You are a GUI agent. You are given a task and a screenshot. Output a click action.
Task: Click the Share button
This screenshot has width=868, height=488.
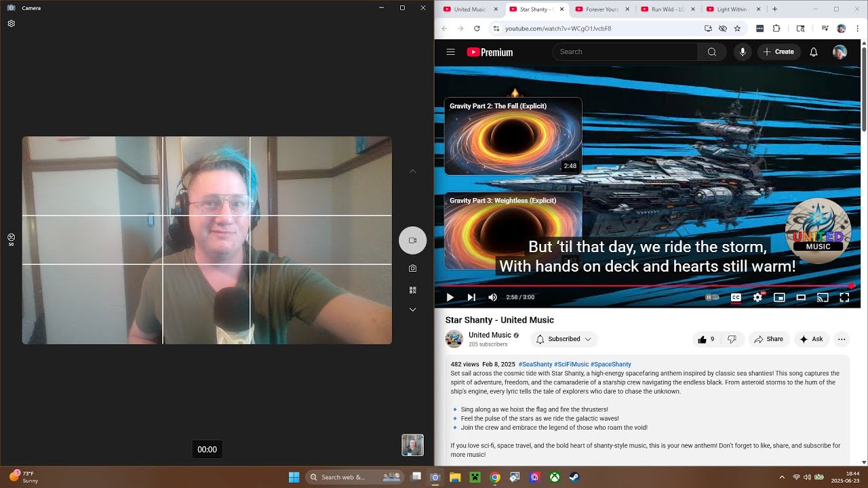tap(768, 339)
